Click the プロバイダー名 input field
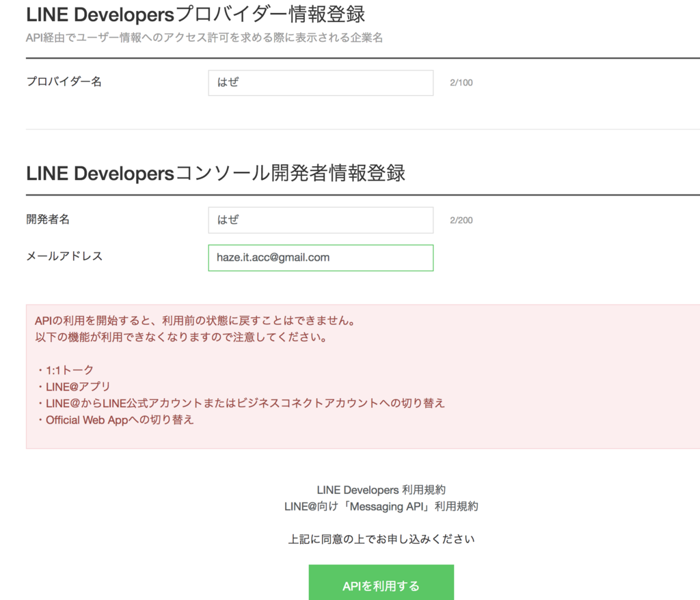Screen dimensions: 700x600 coord(321,83)
